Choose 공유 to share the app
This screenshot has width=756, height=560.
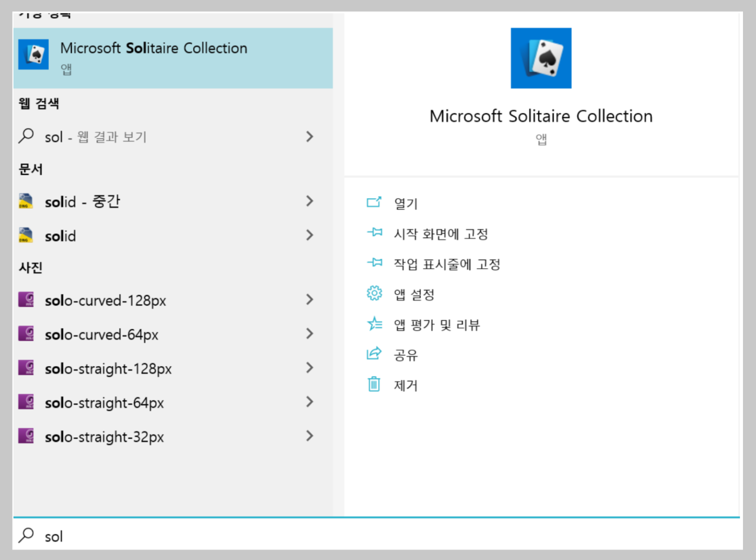[406, 355]
